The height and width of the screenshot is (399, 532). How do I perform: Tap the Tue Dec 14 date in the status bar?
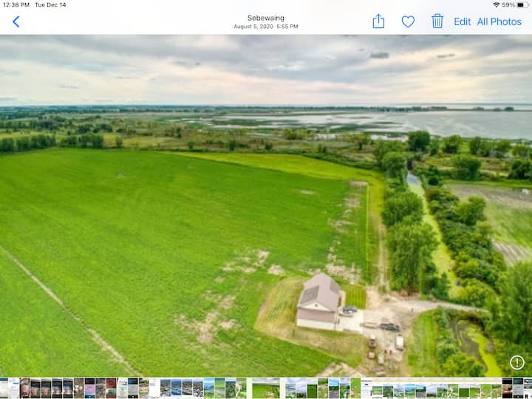point(50,4)
